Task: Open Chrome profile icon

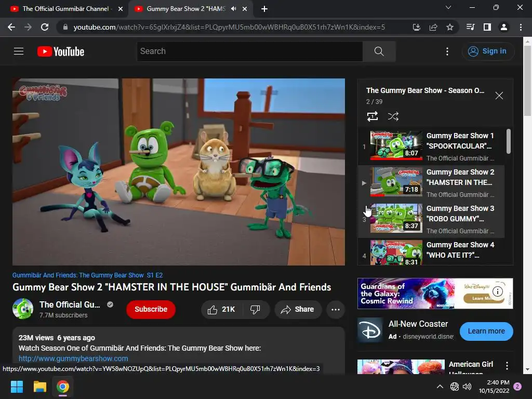Action: coord(504,27)
